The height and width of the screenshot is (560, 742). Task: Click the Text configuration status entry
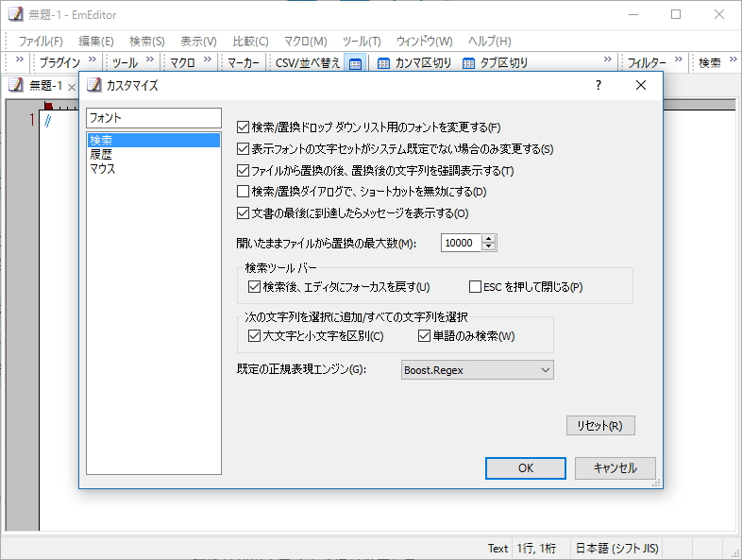[x=497, y=548]
